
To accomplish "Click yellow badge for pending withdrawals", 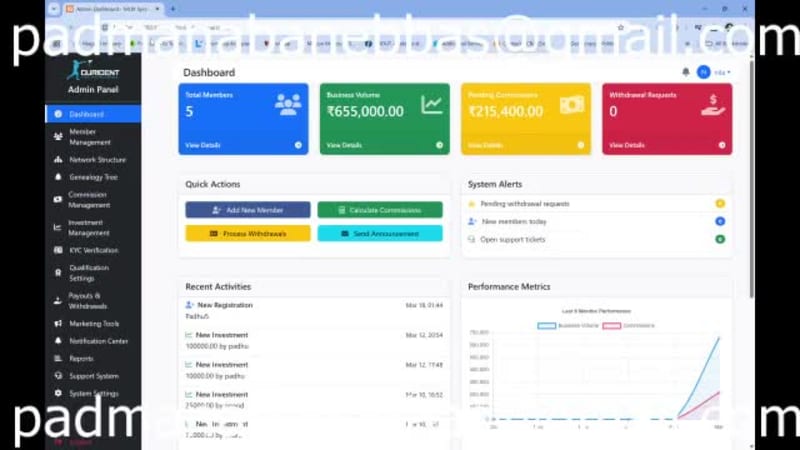I will tap(720, 204).
